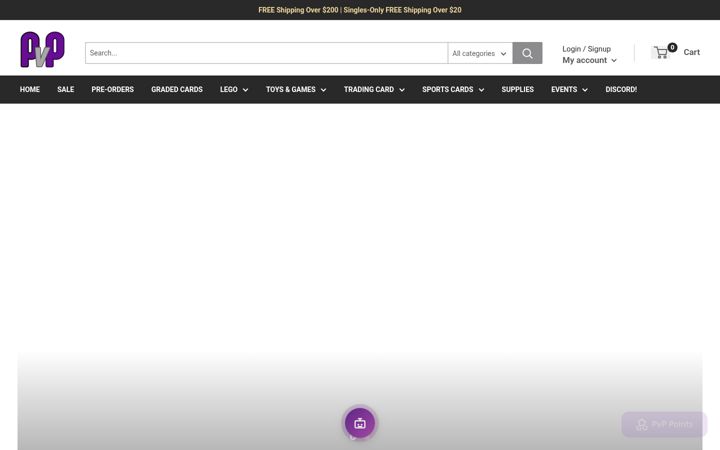Focus the Search text field
The height and width of the screenshot is (450, 720).
266,53
